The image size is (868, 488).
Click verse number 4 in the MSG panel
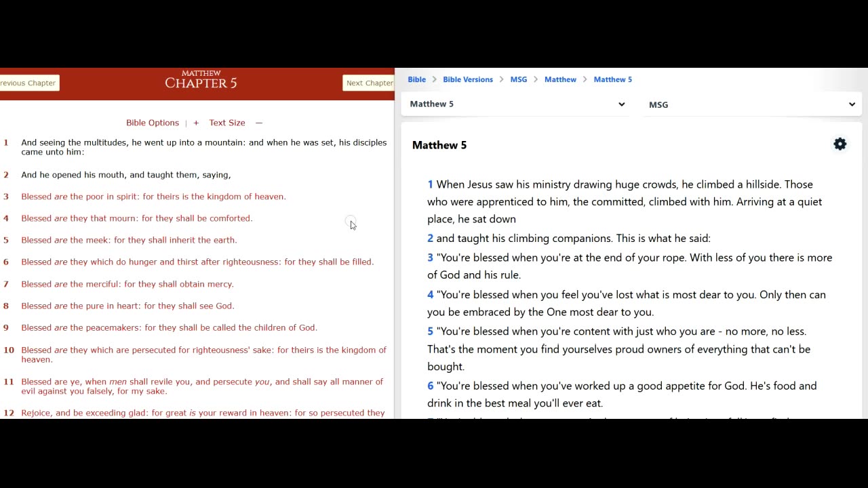(x=430, y=295)
